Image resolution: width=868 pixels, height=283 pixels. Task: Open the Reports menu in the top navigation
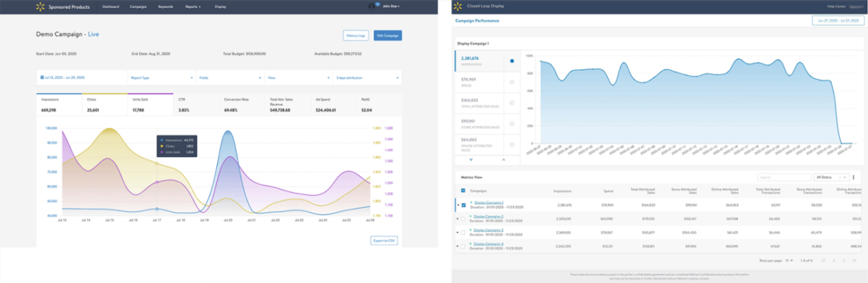(193, 6)
